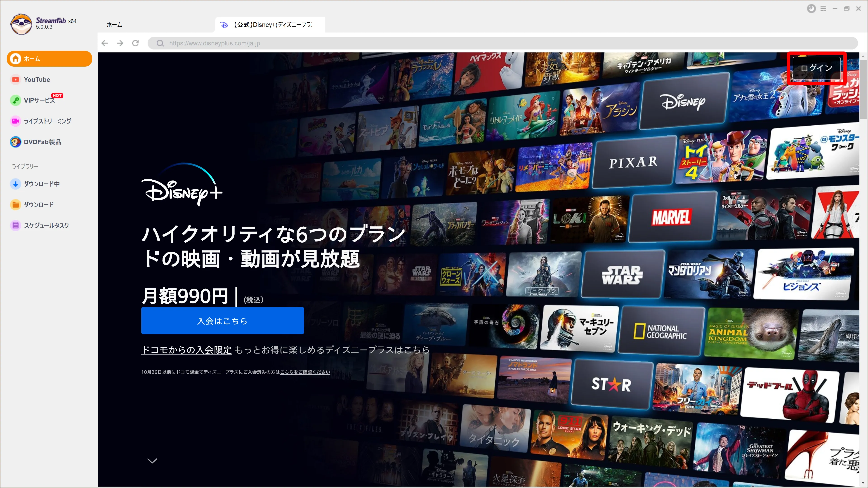Expand the page with the down chevron
Image resolution: width=868 pixels, height=488 pixels.
[152, 461]
